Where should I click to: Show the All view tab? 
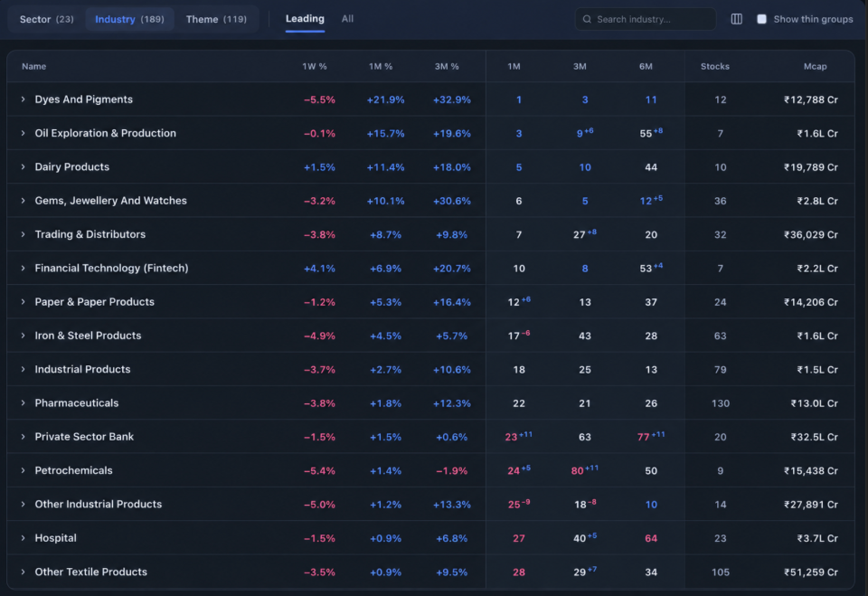347,19
